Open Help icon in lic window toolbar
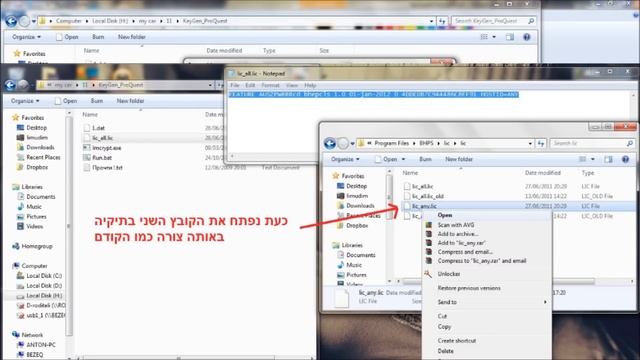This screenshot has width=640, height=360. 625,159
